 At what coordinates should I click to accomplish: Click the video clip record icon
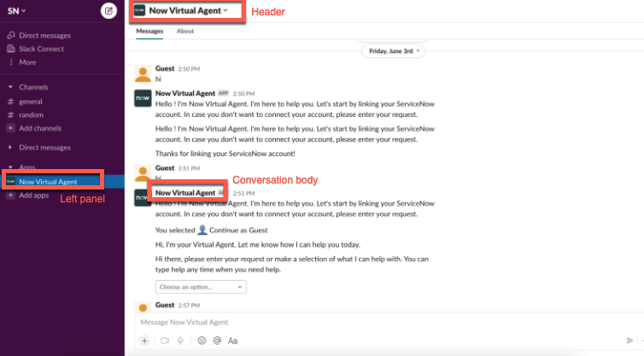tap(165, 341)
